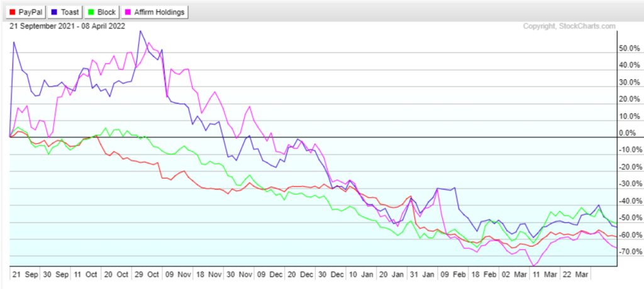Click the red PayPal legend swatch
Viewport: 644px width, 289px height.
(x=14, y=12)
